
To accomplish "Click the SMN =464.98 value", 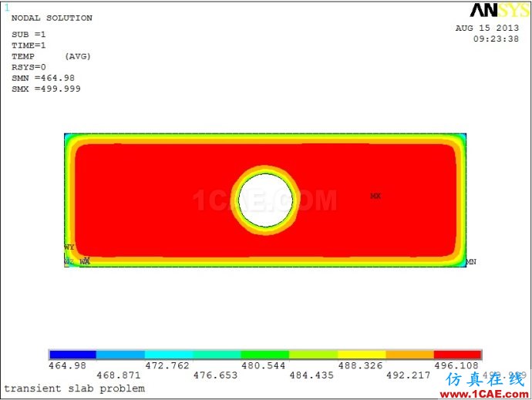I will (43, 78).
